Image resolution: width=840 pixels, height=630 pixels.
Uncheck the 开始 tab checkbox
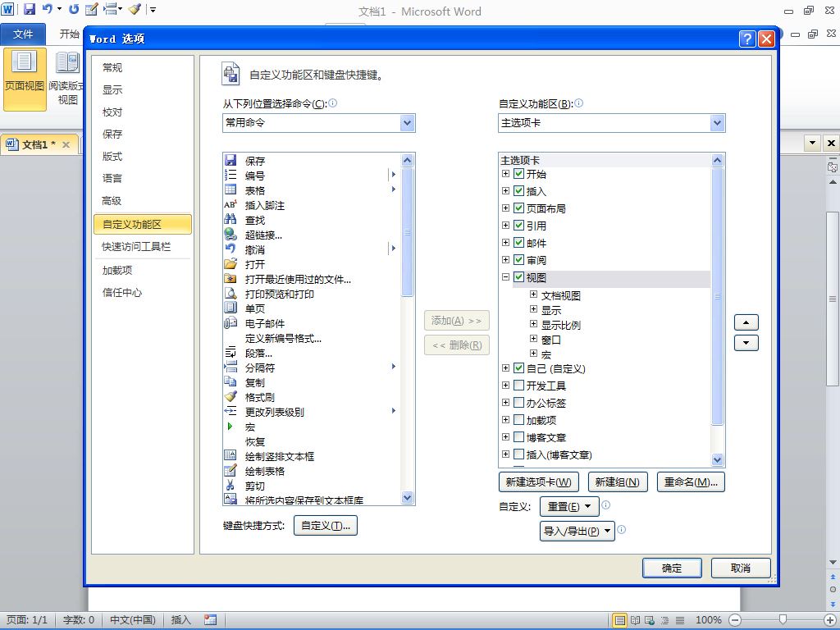[518, 174]
